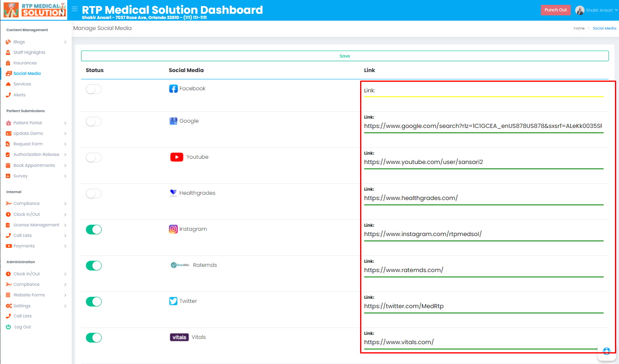
Task: Click the red Punch Out button
Action: coord(556,10)
